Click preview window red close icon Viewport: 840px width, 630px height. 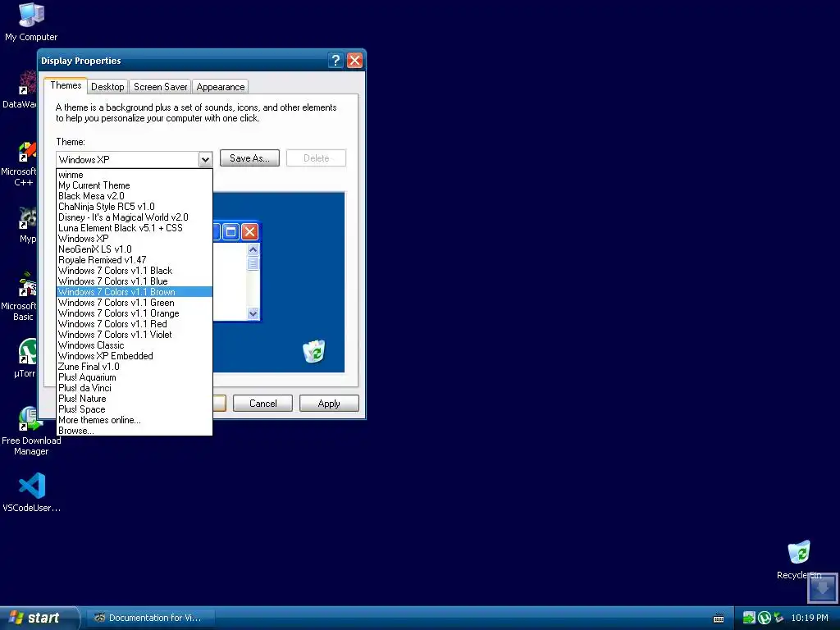(x=249, y=232)
